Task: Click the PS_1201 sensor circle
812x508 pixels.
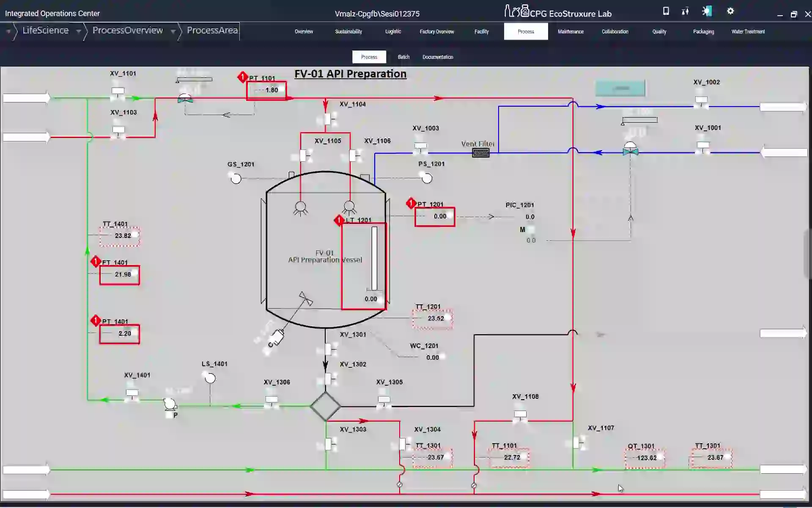Action: point(427,179)
